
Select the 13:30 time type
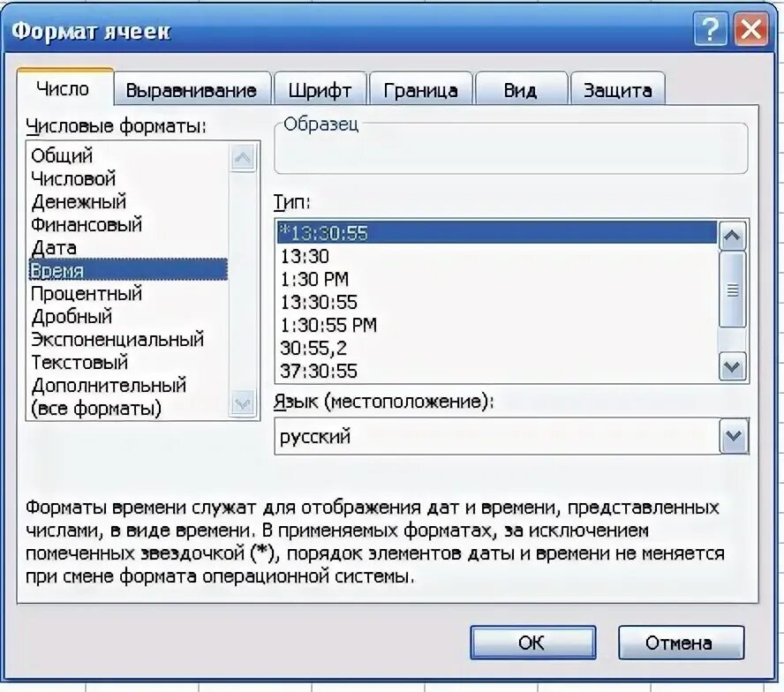[x=497, y=256]
